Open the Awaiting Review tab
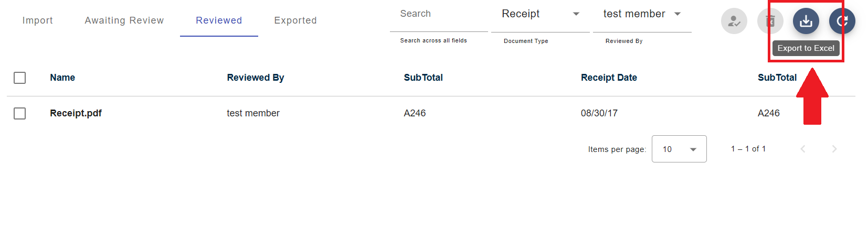This screenshot has height=250, width=868. tap(124, 20)
